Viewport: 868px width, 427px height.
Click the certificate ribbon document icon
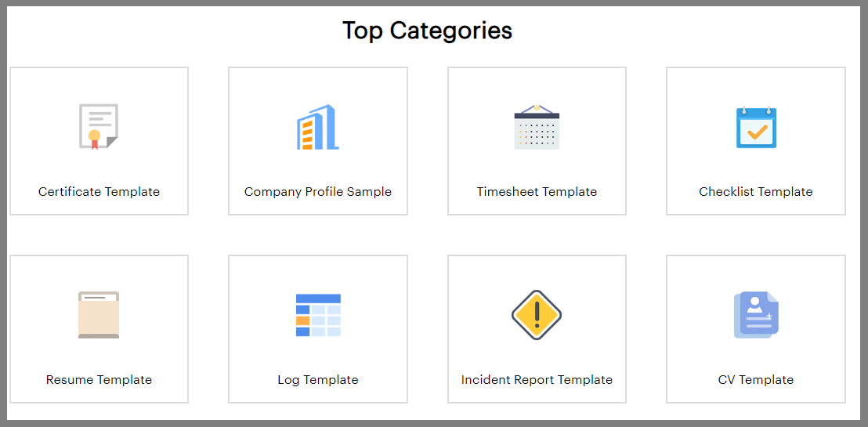click(x=99, y=126)
